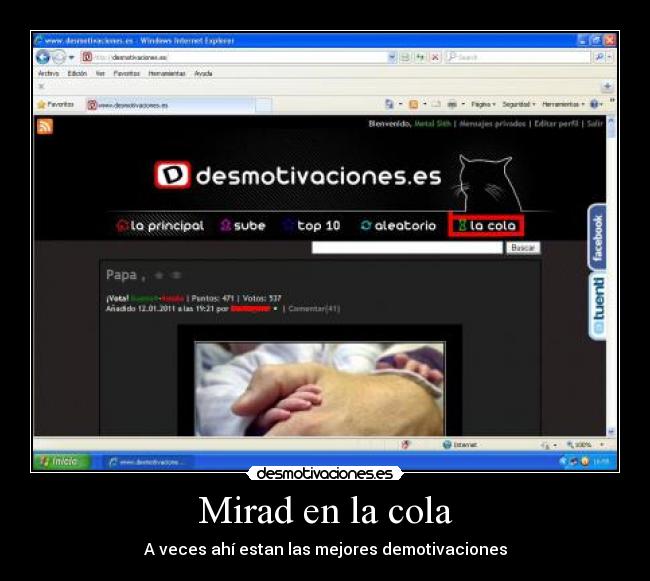Screen dimensions: 650x581
Task: Open the recent pages dropdown arrow
Action: (x=71, y=57)
